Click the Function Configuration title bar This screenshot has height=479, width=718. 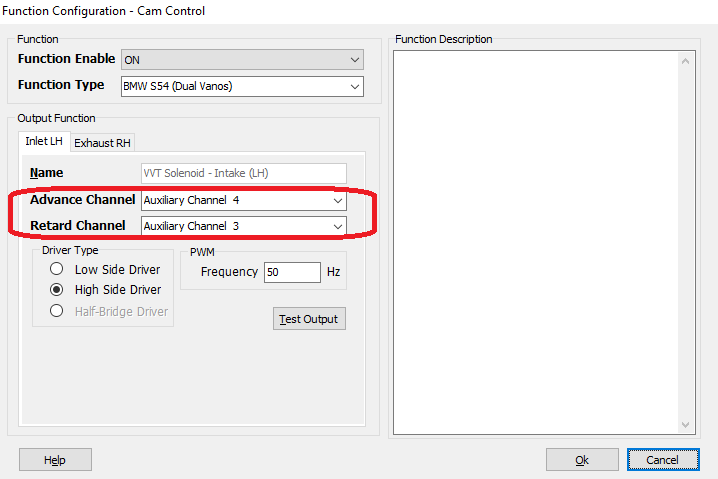point(300,11)
